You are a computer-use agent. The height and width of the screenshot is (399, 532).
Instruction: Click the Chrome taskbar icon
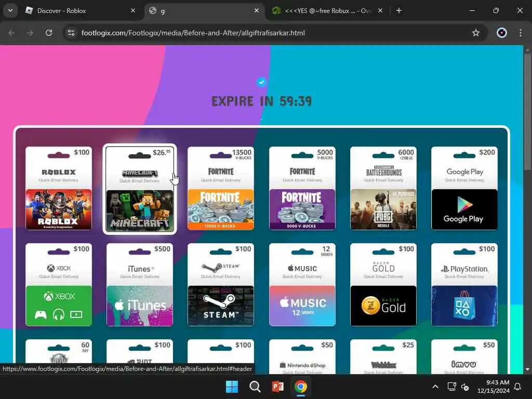tap(300, 387)
